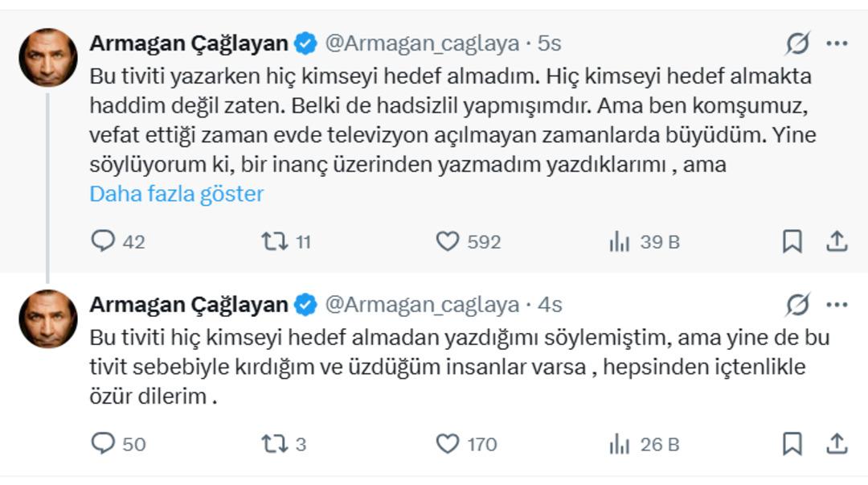Screen dimensions: 868x485
Task: Open replies on the first tweet
Action: coord(103,239)
